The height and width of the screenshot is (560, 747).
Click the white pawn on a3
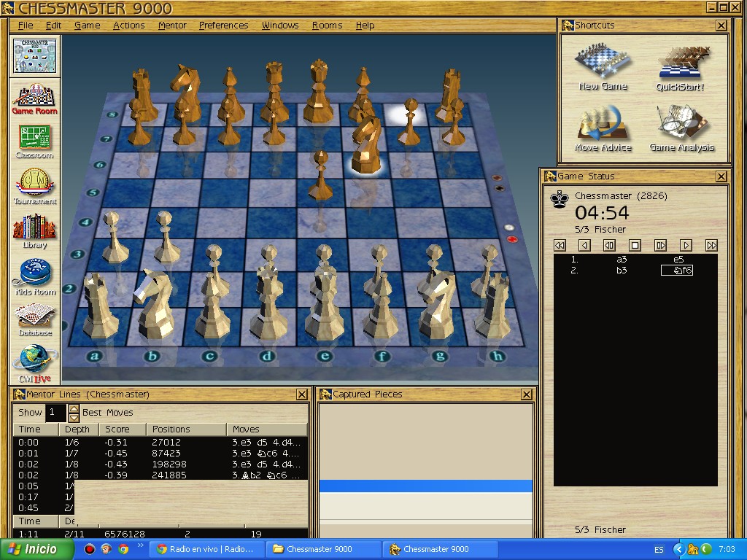(113, 237)
